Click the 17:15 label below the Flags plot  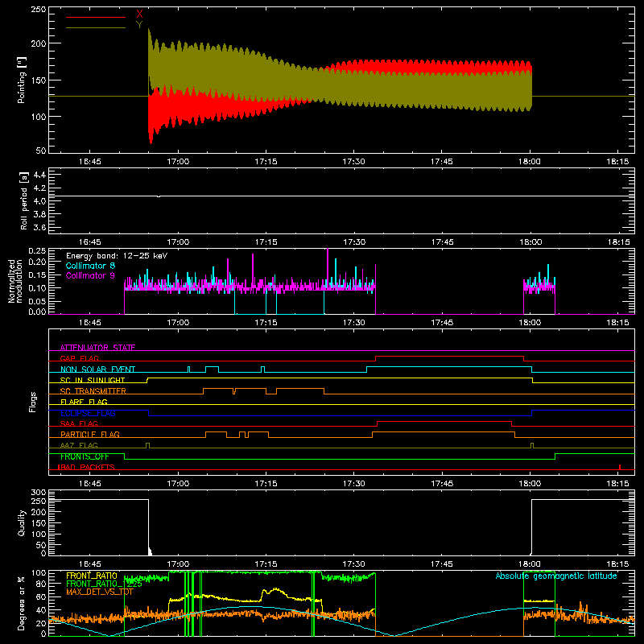point(266,484)
